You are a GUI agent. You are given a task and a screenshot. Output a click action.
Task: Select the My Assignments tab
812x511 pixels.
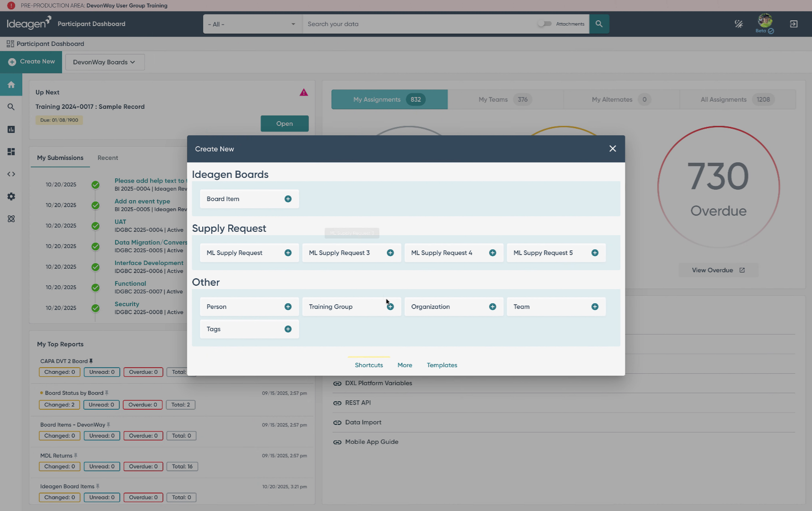(389, 99)
